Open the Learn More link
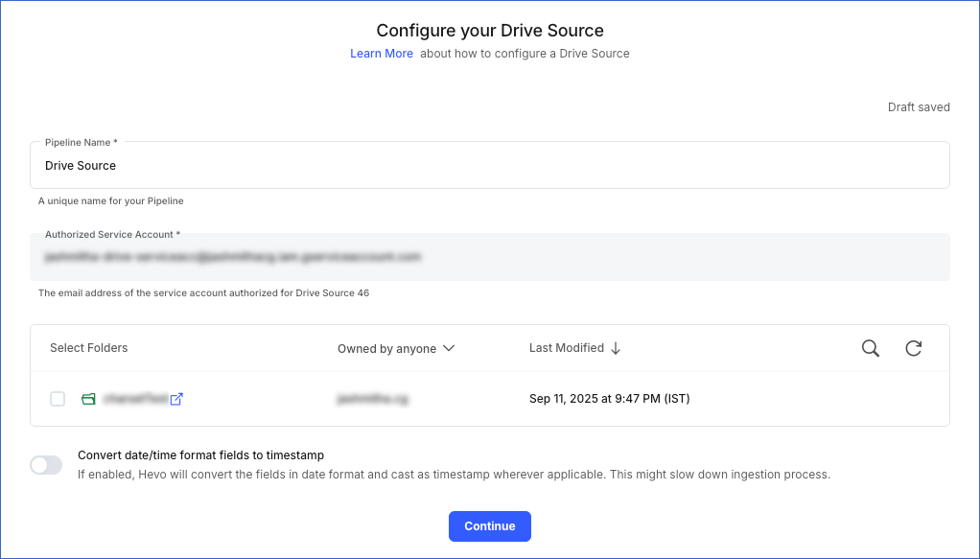The height and width of the screenshot is (559, 980). pyautogui.click(x=381, y=54)
